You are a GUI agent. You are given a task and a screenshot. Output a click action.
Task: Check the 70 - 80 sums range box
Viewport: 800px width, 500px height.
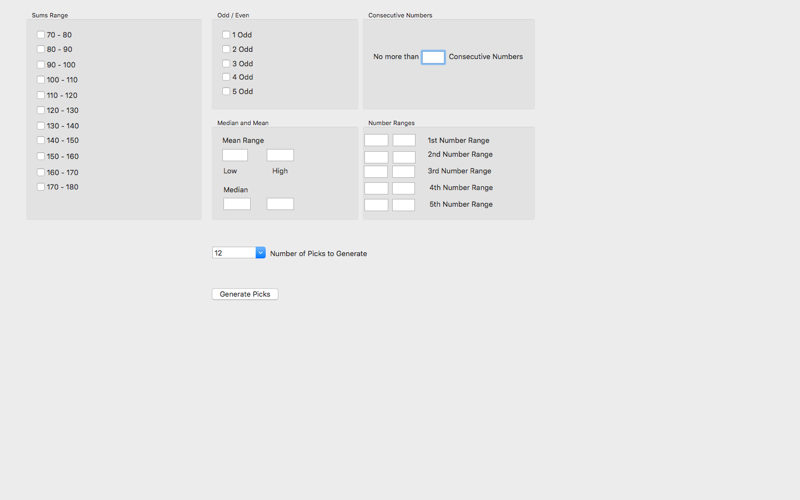41,35
